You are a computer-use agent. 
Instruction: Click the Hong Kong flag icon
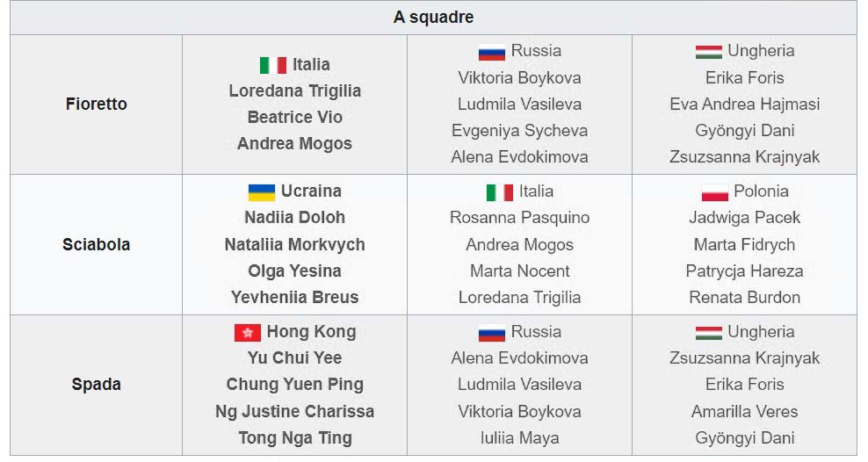tap(248, 333)
